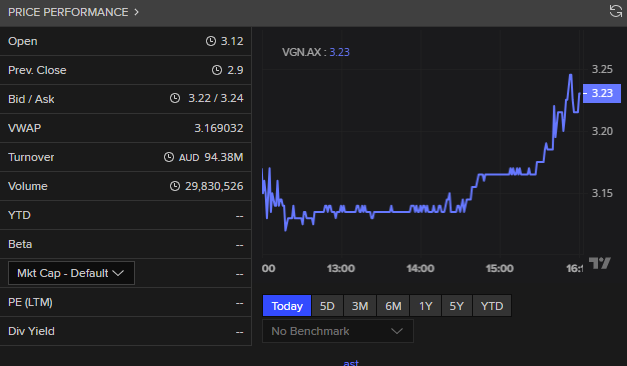
Task: Click the 3.23 current price marker
Action: coord(602,93)
